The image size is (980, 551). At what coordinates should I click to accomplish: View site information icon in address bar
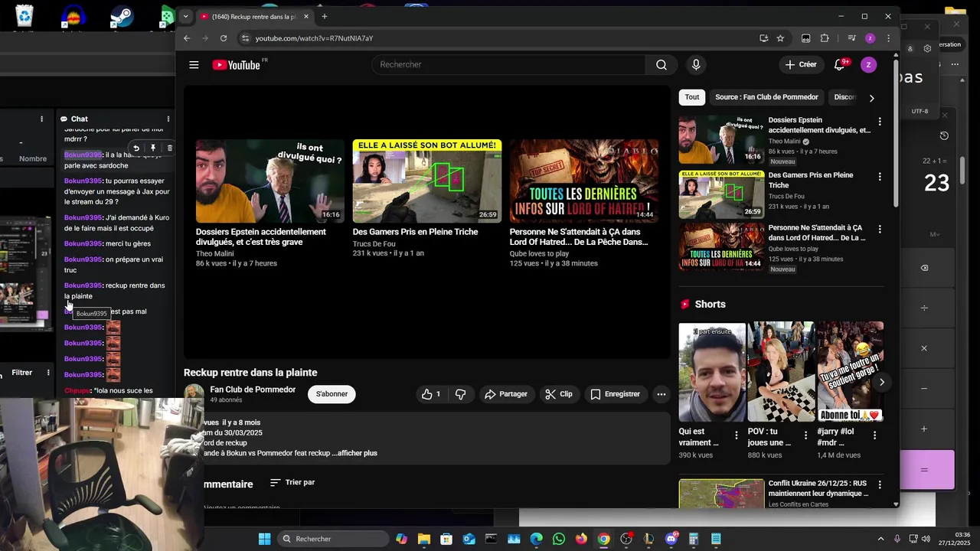coord(245,38)
